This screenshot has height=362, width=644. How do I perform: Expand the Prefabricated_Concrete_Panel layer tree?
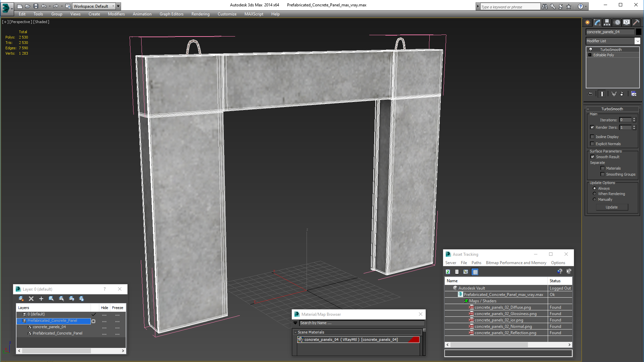coord(19,320)
